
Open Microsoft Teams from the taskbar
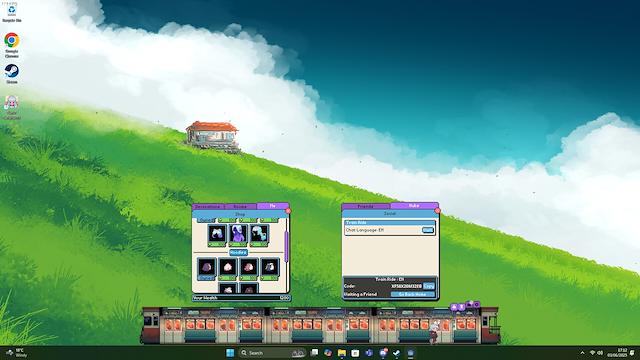coord(369,353)
